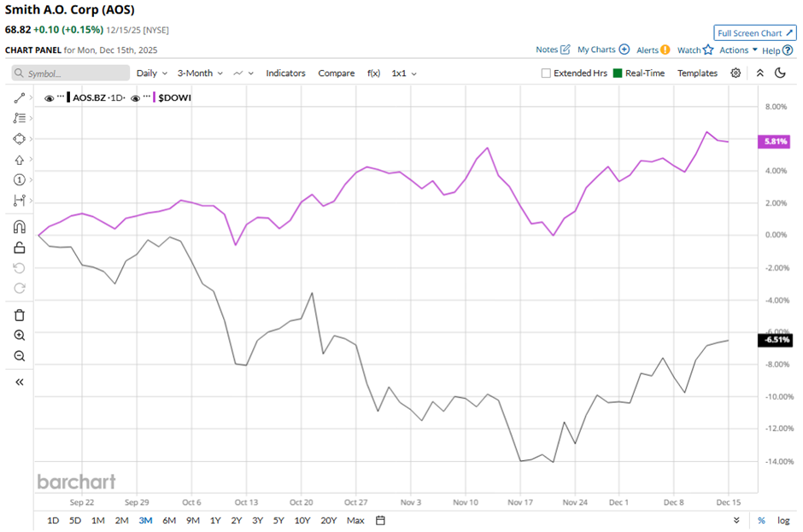Enable the Extended Hrs checkbox
This screenshot has height=532, width=803.
pyautogui.click(x=546, y=73)
